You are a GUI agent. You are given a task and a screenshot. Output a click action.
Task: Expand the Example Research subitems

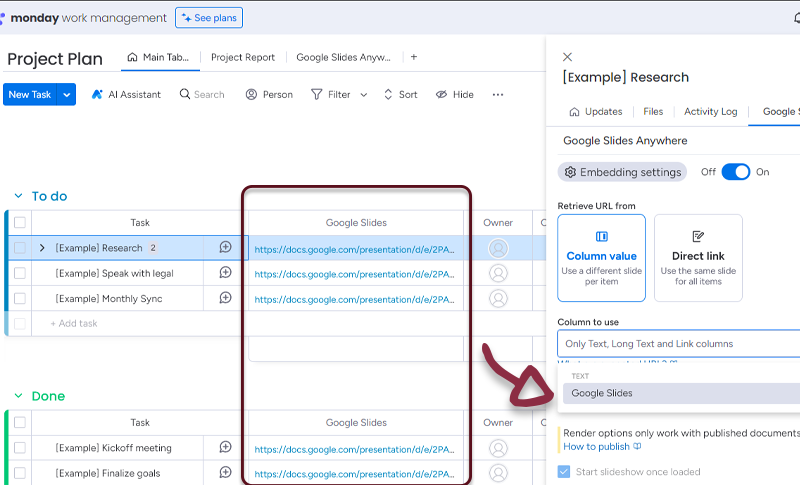tap(42, 248)
